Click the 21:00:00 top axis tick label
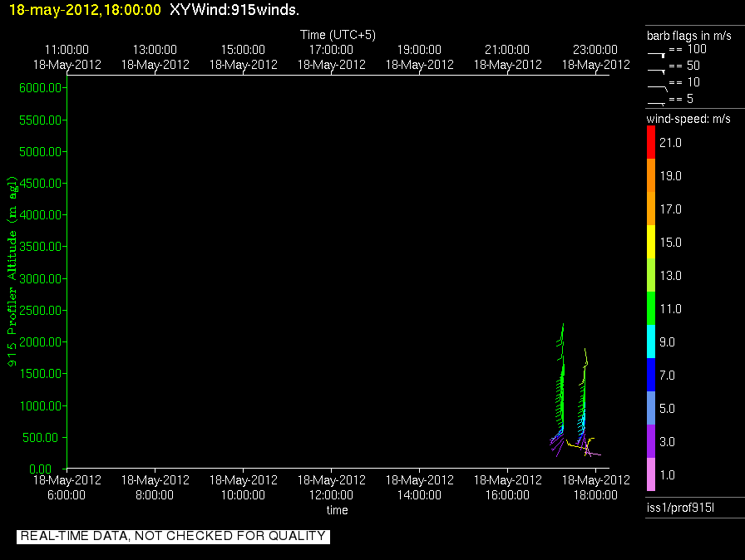Viewport: 745px width, 560px height. 507,50
